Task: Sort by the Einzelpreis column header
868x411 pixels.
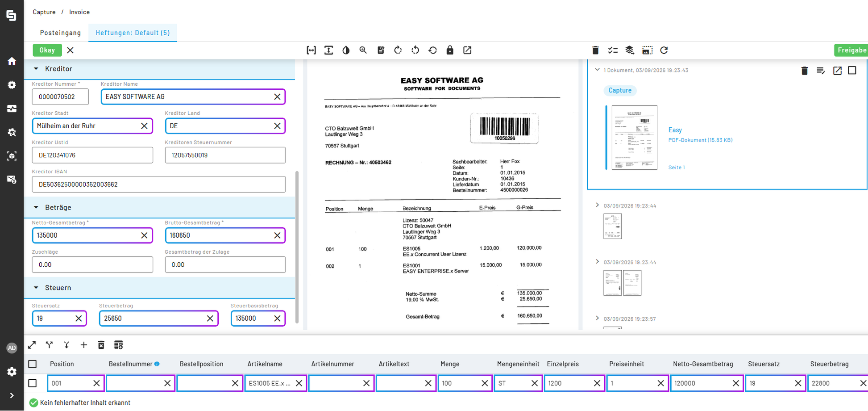Action: [x=563, y=364]
